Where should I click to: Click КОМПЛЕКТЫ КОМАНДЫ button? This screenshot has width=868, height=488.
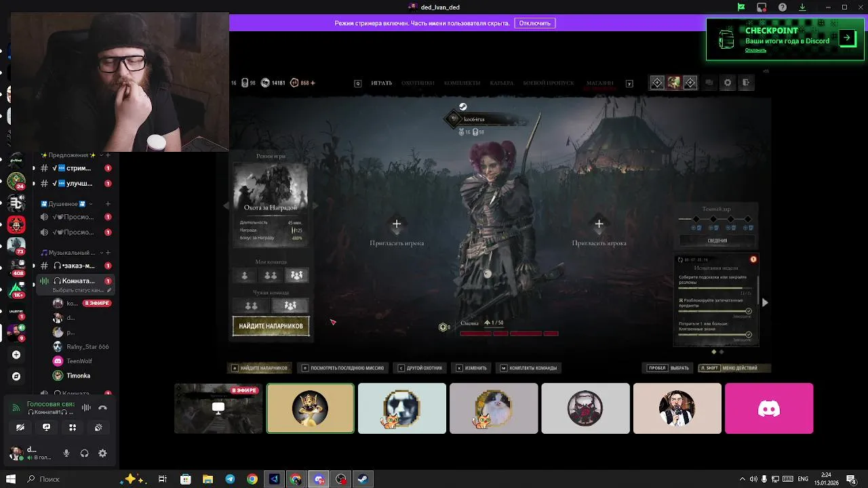pos(528,368)
